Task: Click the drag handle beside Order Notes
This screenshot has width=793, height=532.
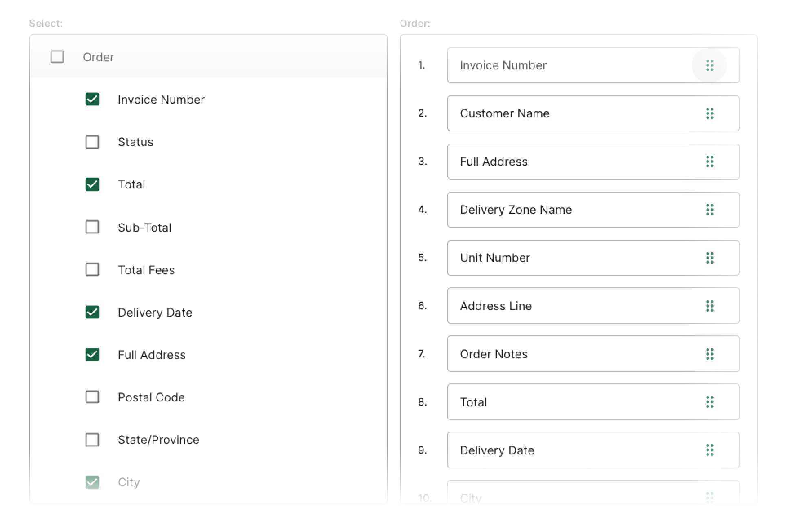Action: (709, 354)
